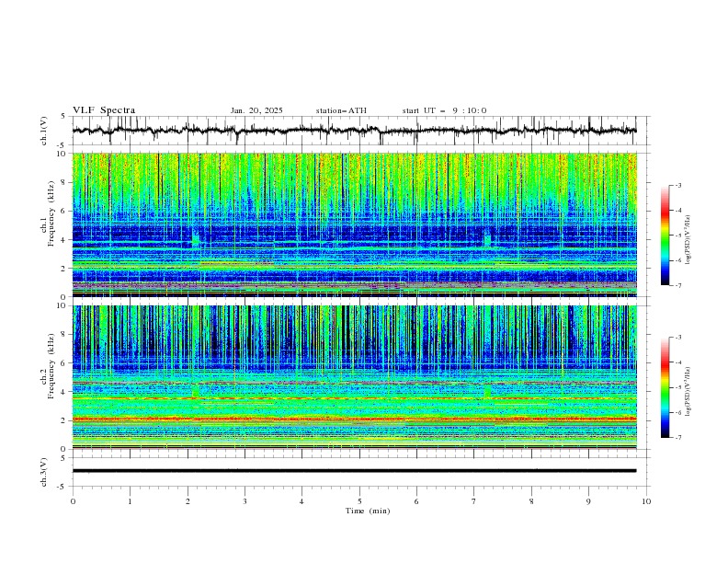Viewport: 728px width, 563px height.
Task: Click the ch.1 frequency tick label '8'
Action: coord(64,182)
